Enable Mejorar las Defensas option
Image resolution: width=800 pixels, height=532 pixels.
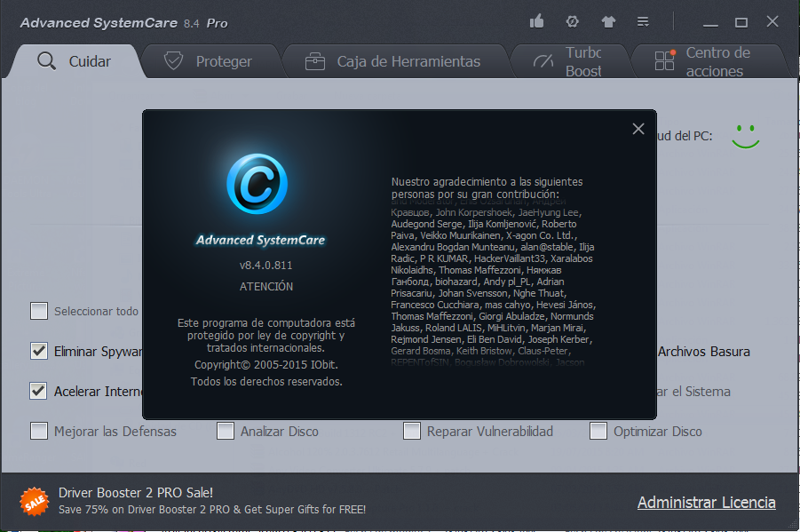click(x=39, y=431)
